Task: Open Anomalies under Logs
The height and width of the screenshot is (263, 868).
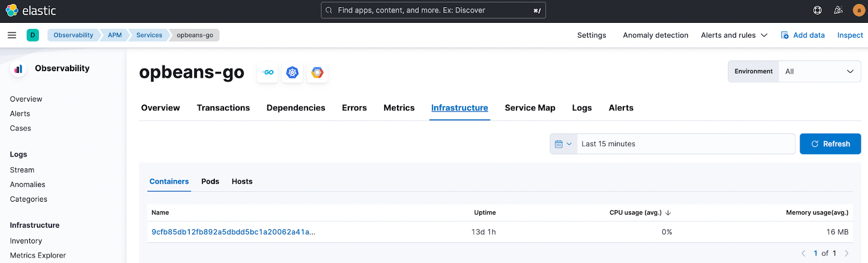Action: [28, 185]
